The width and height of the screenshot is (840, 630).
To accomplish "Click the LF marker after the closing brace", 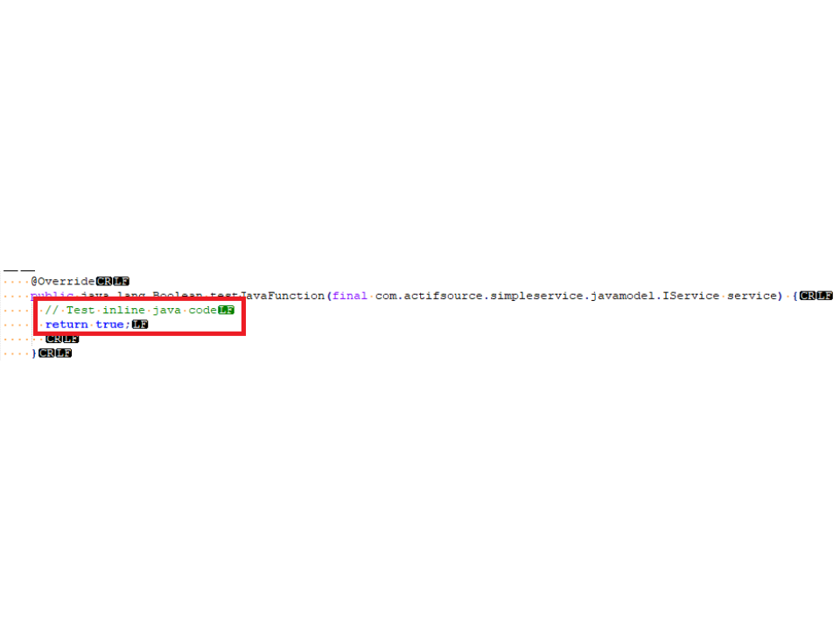I will (64, 353).
